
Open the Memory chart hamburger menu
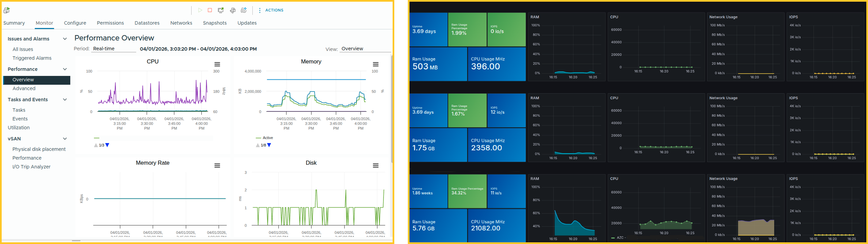[375, 64]
